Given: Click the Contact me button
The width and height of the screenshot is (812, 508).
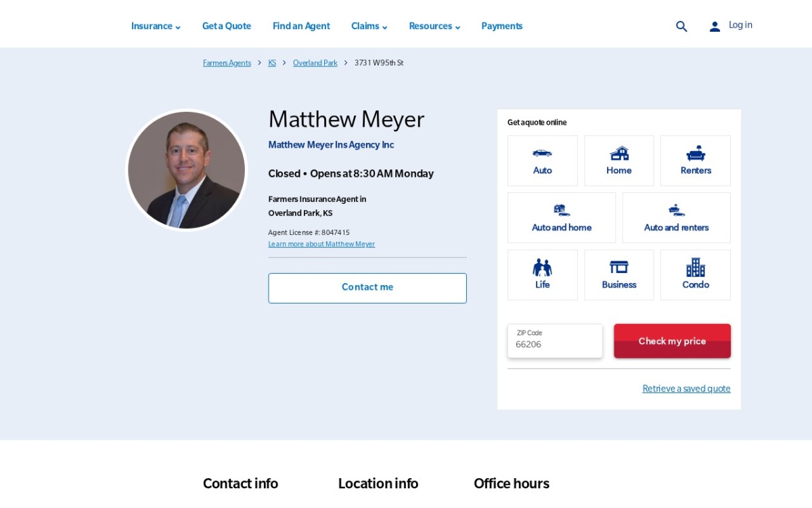Looking at the screenshot, I should pos(367,288).
